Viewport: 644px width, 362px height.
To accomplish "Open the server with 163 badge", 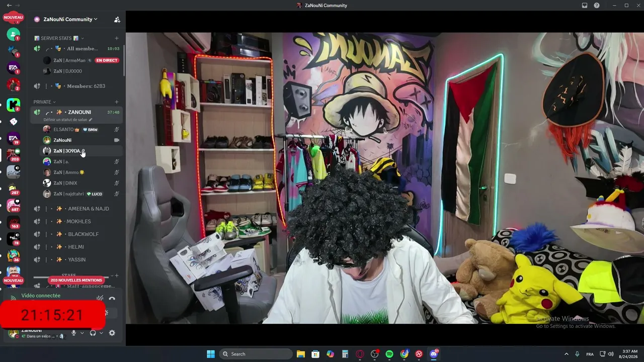I will [14, 223].
